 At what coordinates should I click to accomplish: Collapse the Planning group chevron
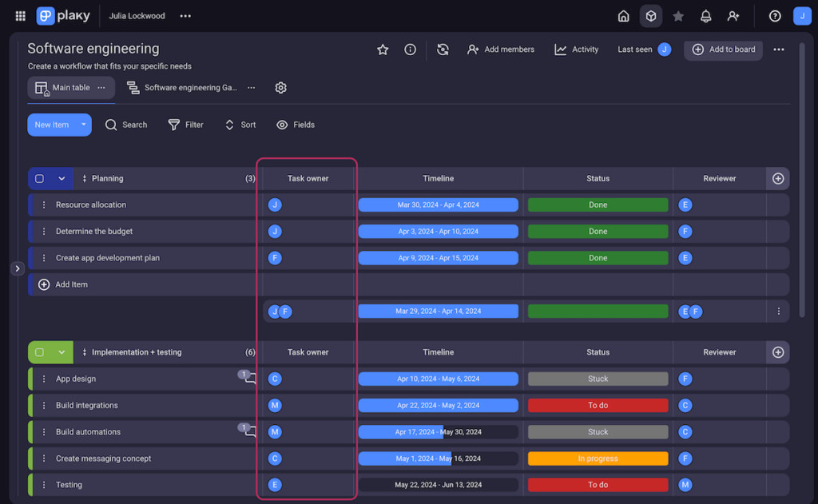pos(62,179)
